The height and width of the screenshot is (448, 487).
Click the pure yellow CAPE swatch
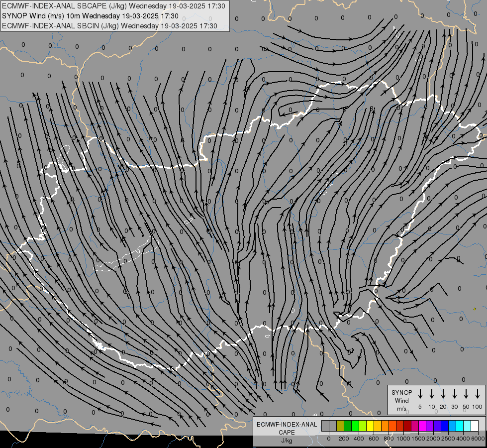click(370, 426)
